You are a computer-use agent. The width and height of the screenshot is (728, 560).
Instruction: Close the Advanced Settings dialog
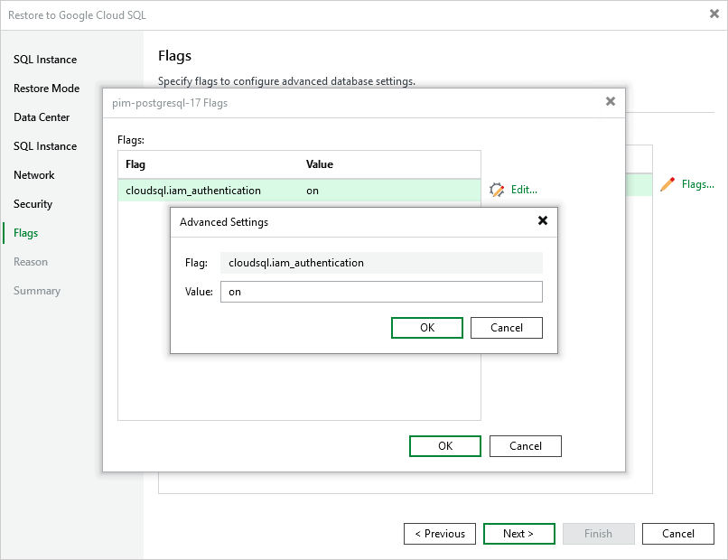click(x=542, y=220)
